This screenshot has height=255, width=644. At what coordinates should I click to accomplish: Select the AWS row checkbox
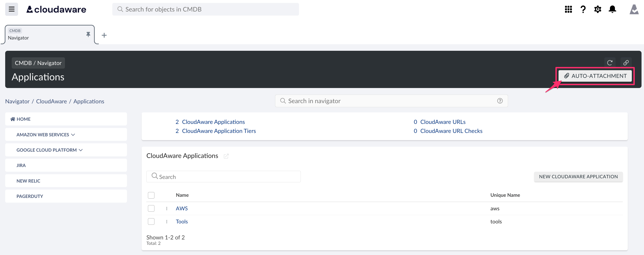pos(151,209)
